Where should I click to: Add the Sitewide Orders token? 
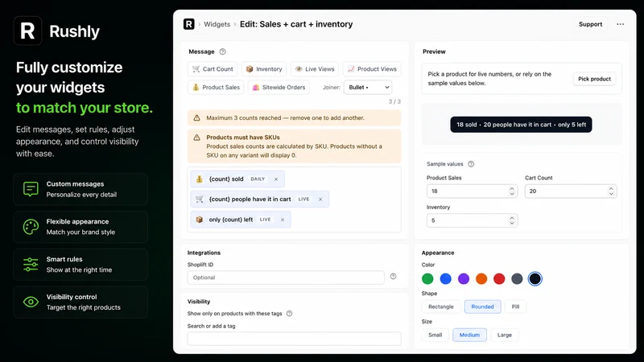click(279, 88)
